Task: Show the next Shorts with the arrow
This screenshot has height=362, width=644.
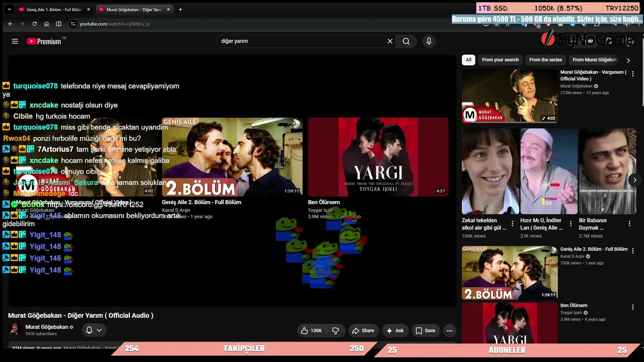Action: click(x=635, y=180)
